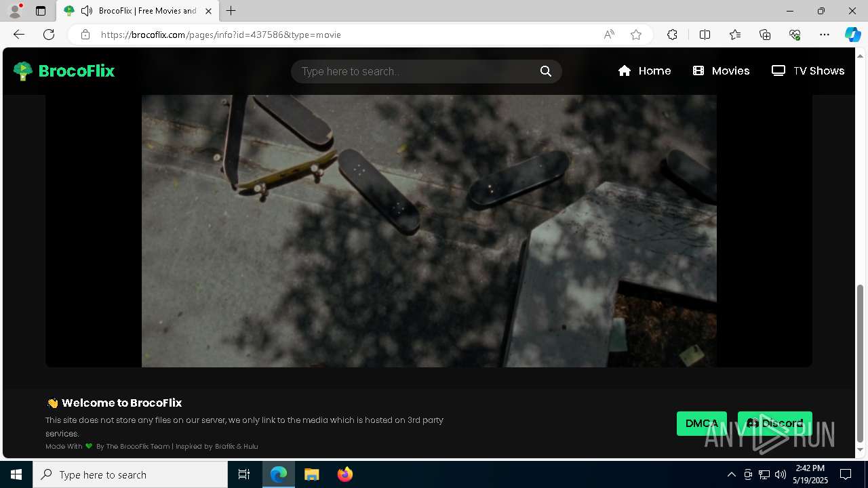Screen dimensions: 868x488
Task: Open the Extensions puzzle icon
Action: point(672,35)
